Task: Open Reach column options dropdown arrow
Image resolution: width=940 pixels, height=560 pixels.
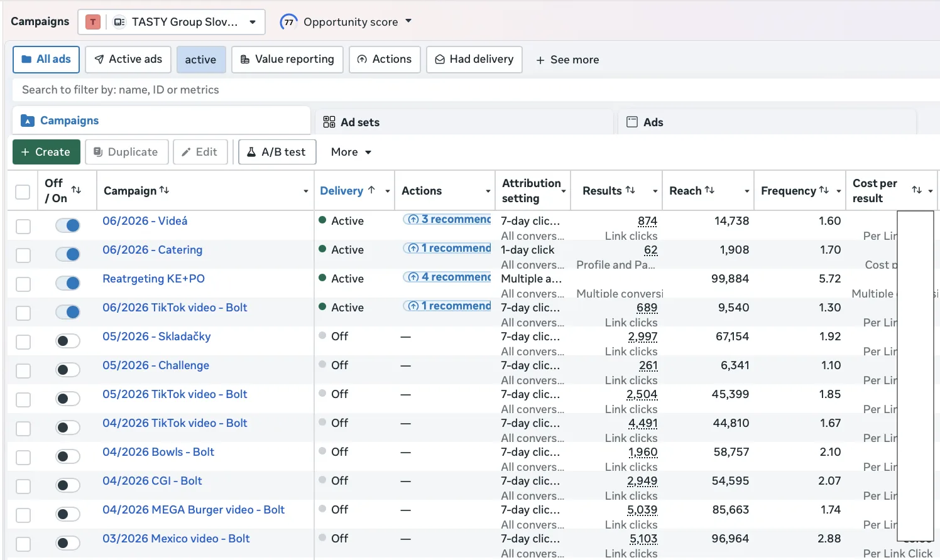Action: point(746,191)
